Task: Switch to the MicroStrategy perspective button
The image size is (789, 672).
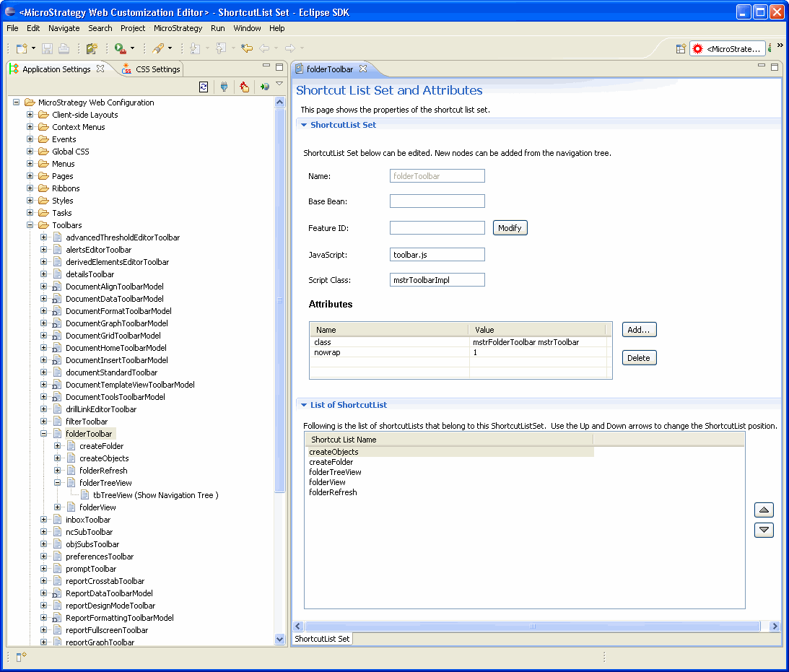Action: (728, 49)
